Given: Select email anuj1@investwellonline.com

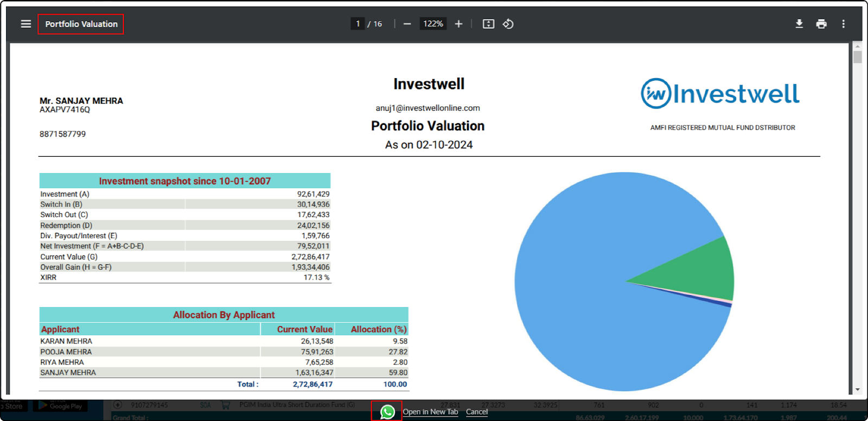Looking at the screenshot, I should [428, 108].
